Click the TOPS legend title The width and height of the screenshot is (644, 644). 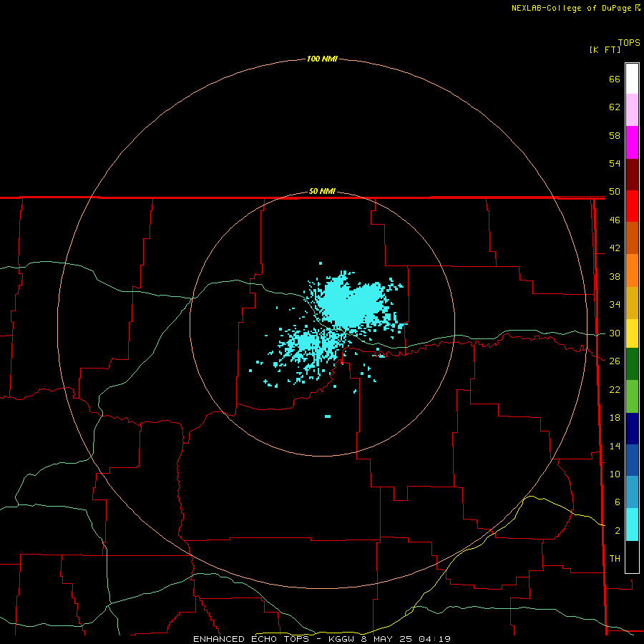tap(629, 42)
